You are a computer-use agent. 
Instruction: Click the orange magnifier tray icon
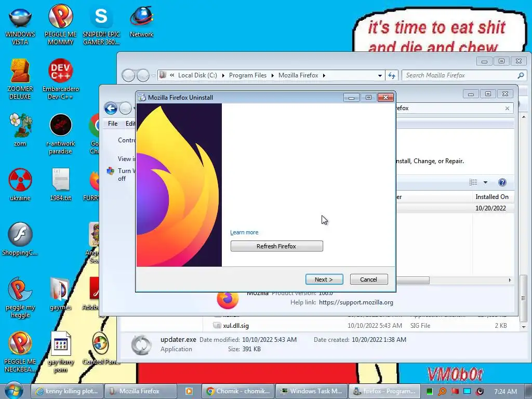coord(442,391)
